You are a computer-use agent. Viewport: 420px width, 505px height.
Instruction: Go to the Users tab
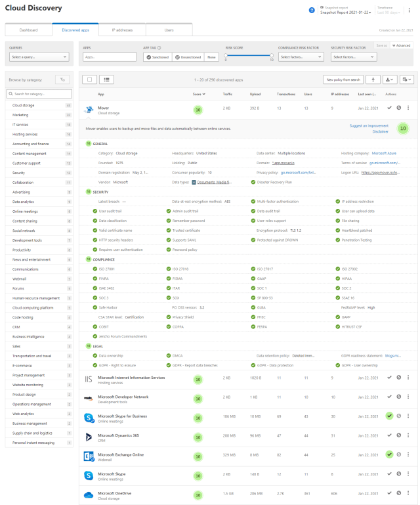click(169, 30)
